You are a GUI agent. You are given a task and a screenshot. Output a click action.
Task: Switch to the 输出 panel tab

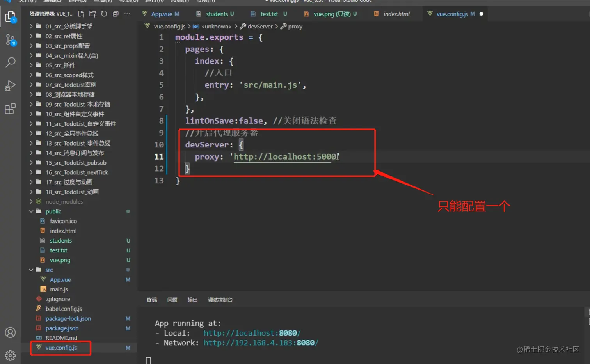point(192,300)
